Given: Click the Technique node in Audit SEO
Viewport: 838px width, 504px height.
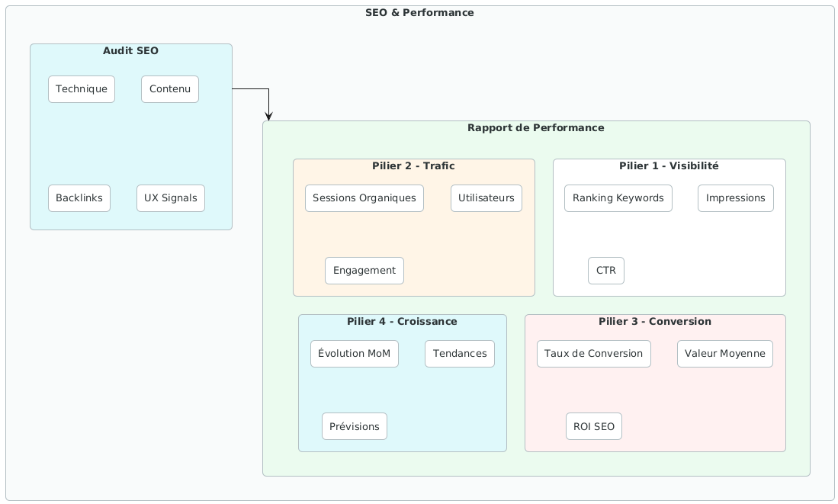Looking at the screenshot, I should tap(82, 89).
